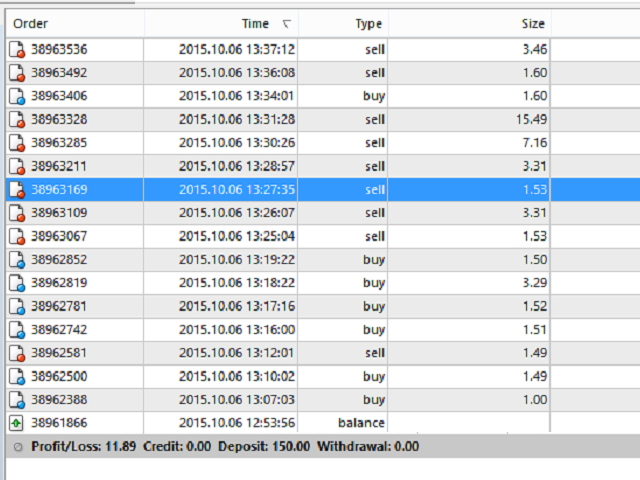
Task: Click the circle icon beside Profit/Loss summary
Action: [x=18, y=447]
